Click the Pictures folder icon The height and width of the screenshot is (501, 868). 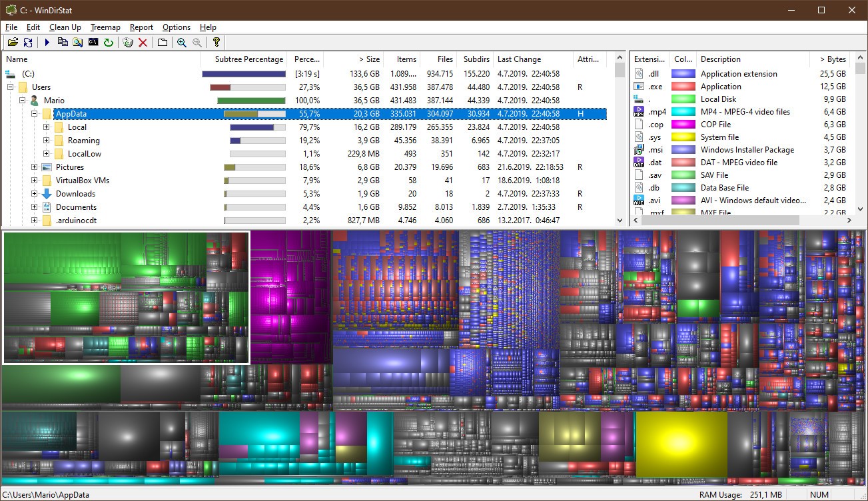[x=47, y=167]
